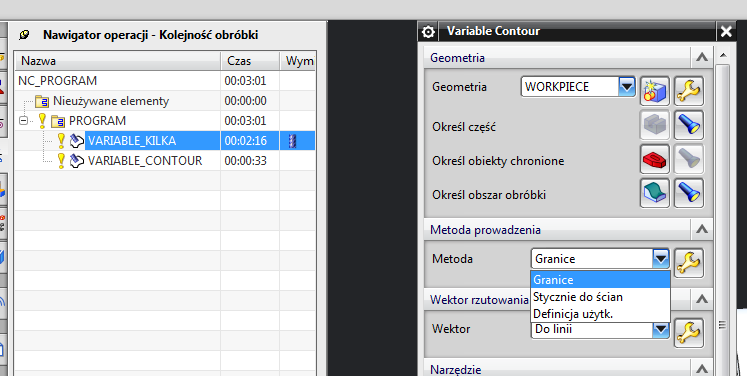
Task: Click the Variable Contour dialog gear icon
Action: (428, 32)
